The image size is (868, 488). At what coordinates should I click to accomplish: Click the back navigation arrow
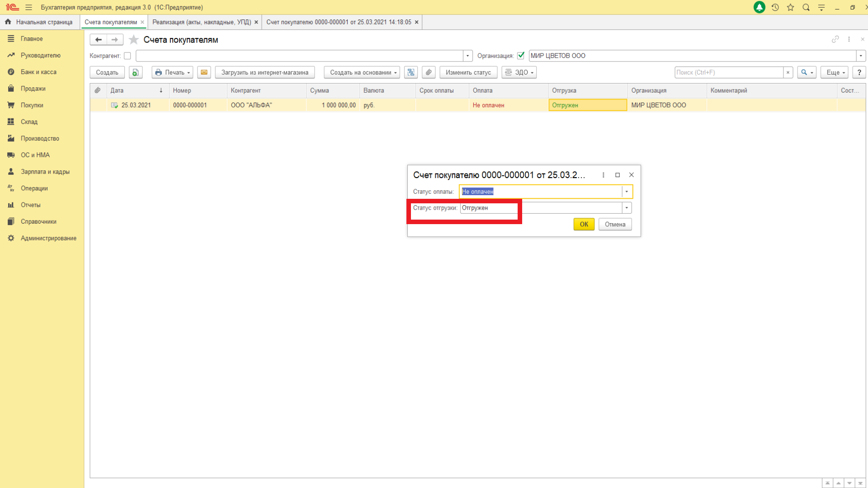(98, 40)
